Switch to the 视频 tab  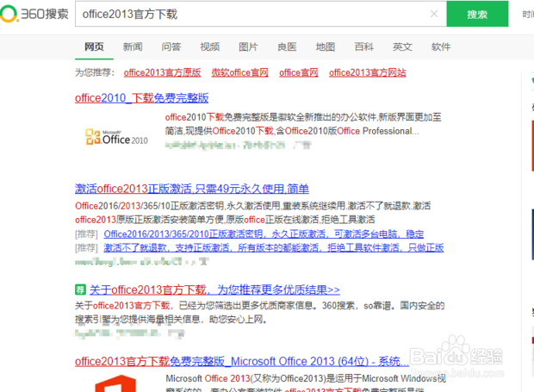[x=209, y=47]
